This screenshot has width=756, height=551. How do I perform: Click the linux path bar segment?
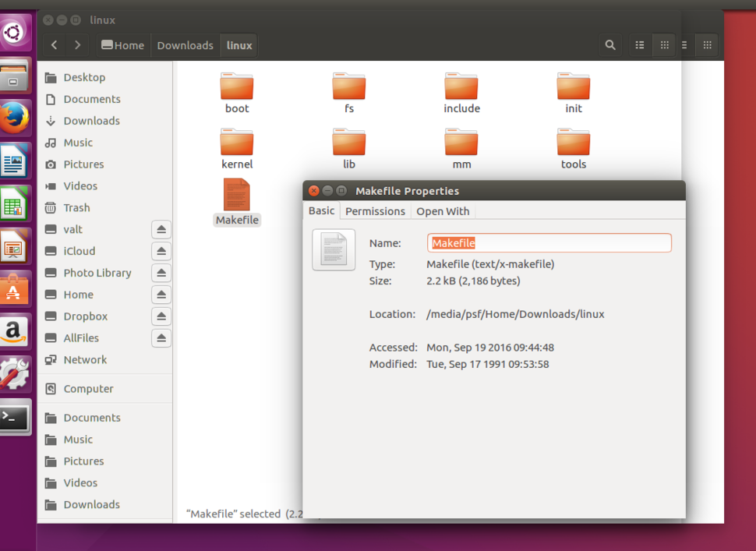pos(239,45)
